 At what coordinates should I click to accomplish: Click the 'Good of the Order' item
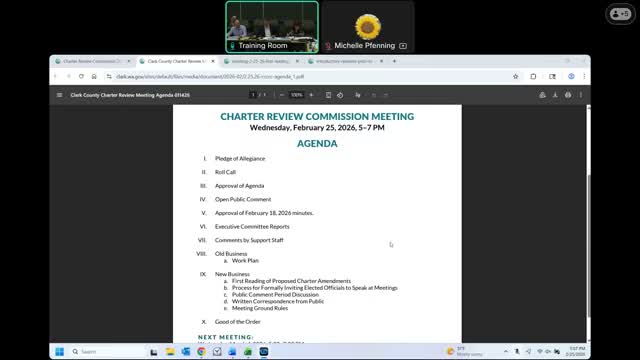click(238, 322)
